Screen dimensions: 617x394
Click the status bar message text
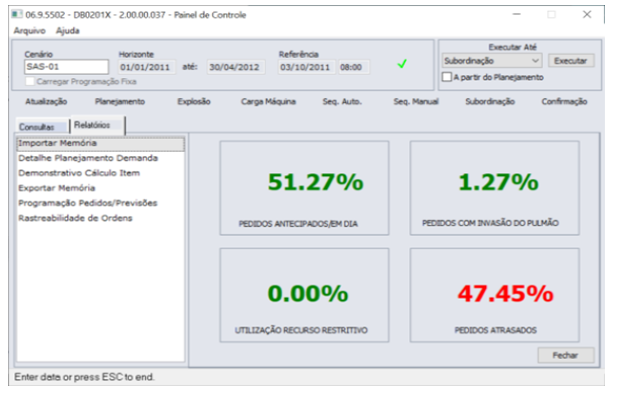(x=84, y=377)
